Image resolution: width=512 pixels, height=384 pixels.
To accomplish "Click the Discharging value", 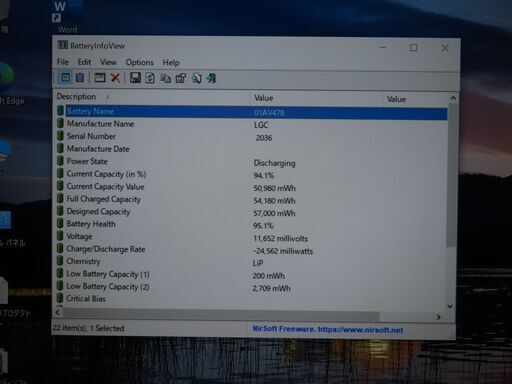I will pos(274,163).
